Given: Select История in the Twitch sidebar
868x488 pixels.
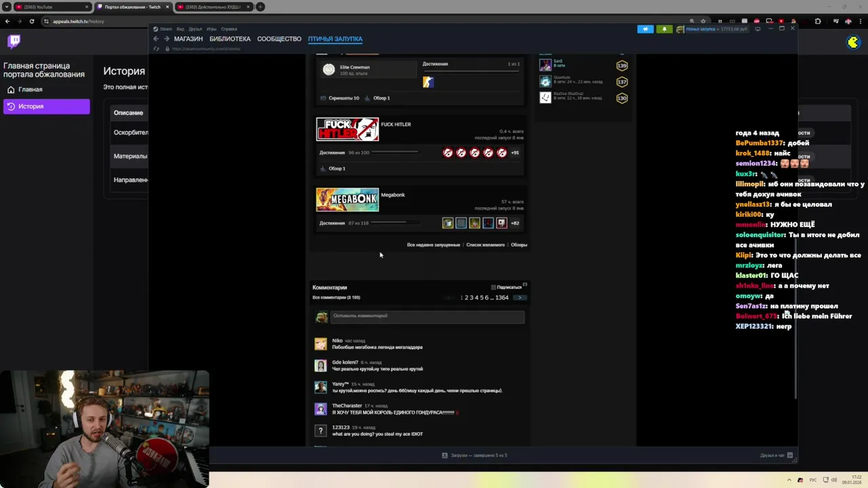Looking at the screenshot, I should click(46, 106).
